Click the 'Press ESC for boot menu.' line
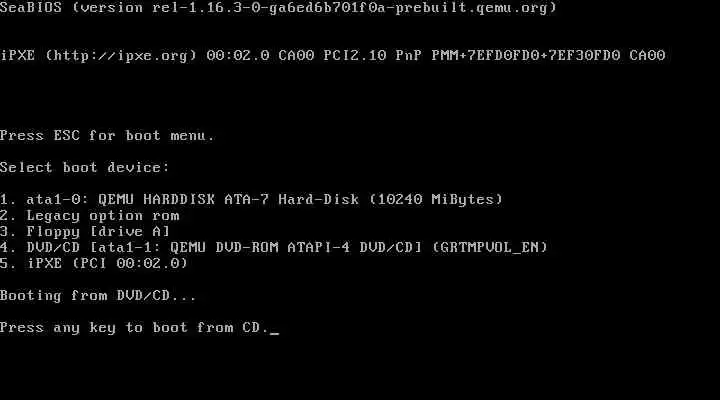 pyautogui.click(x=107, y=135)
